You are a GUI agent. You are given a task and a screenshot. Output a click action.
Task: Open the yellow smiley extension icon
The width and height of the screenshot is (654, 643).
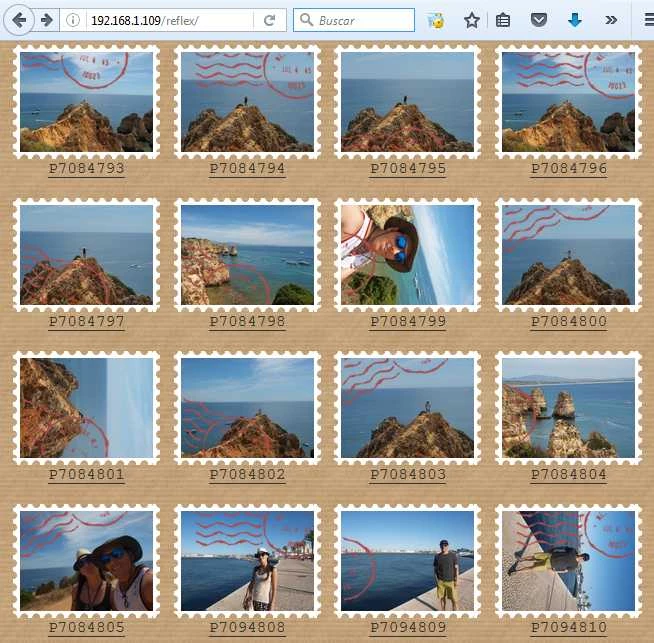pyautogui.click(x=435, y=20)
